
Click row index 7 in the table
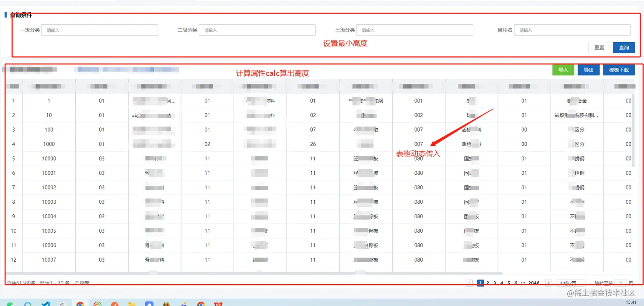click(14, 188)
